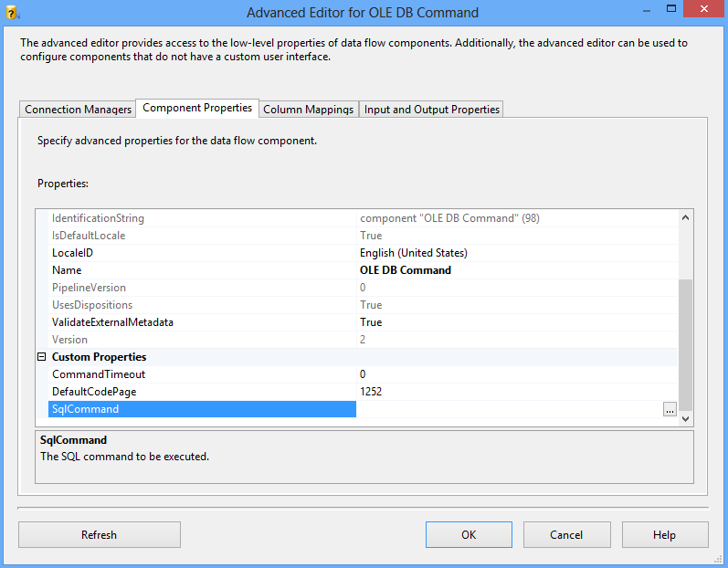Select the UsesDispositions property
This screenshot has height=568, width=728.
203,305
